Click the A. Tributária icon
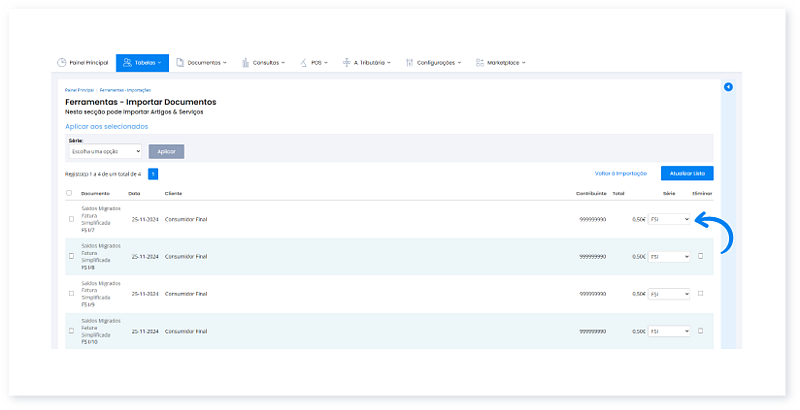The height and width of the screenshot is (410, 800). 344,62
